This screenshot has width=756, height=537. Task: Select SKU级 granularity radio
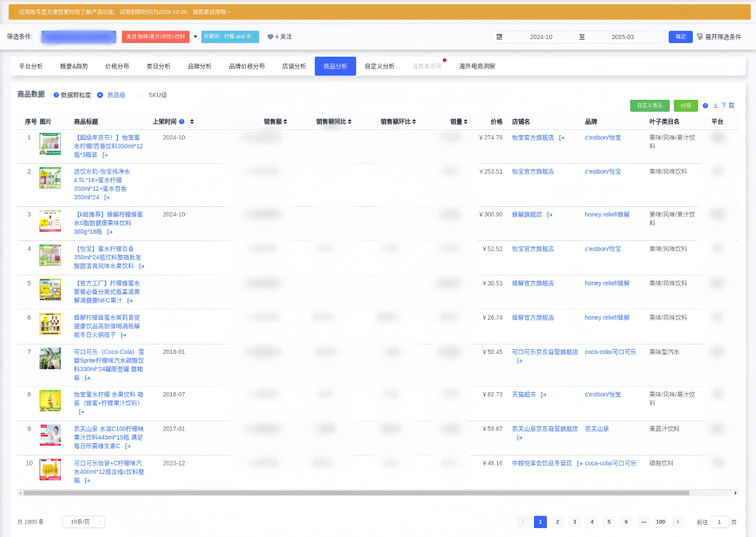[x=141, y=95]
